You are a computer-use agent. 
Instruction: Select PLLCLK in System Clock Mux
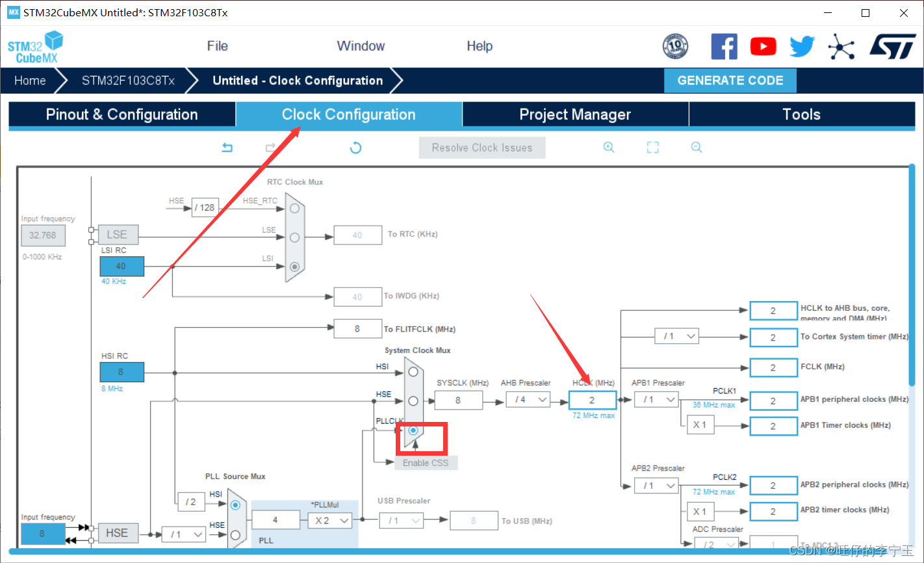(x=413, y=430)
